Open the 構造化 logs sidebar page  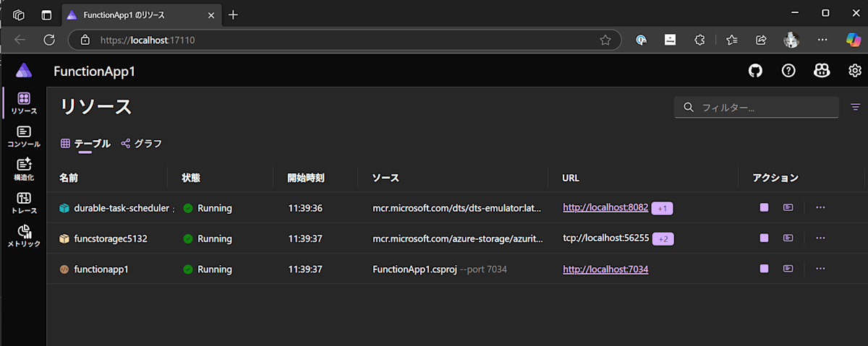pos(24,170)
